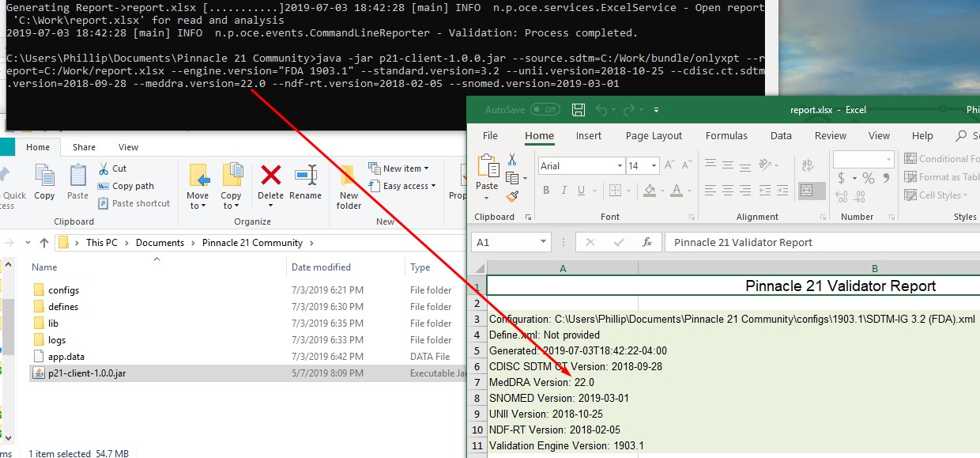Click Decrease Font Size icon in Excel

687,165
